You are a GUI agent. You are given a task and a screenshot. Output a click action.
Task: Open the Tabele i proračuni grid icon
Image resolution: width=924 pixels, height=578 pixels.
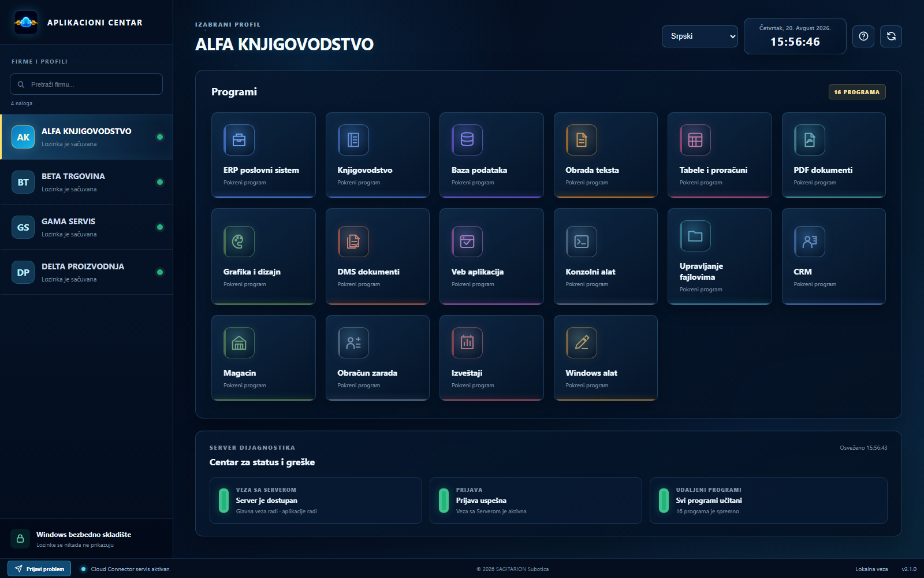pyautogui.click(x=695, y=140)
